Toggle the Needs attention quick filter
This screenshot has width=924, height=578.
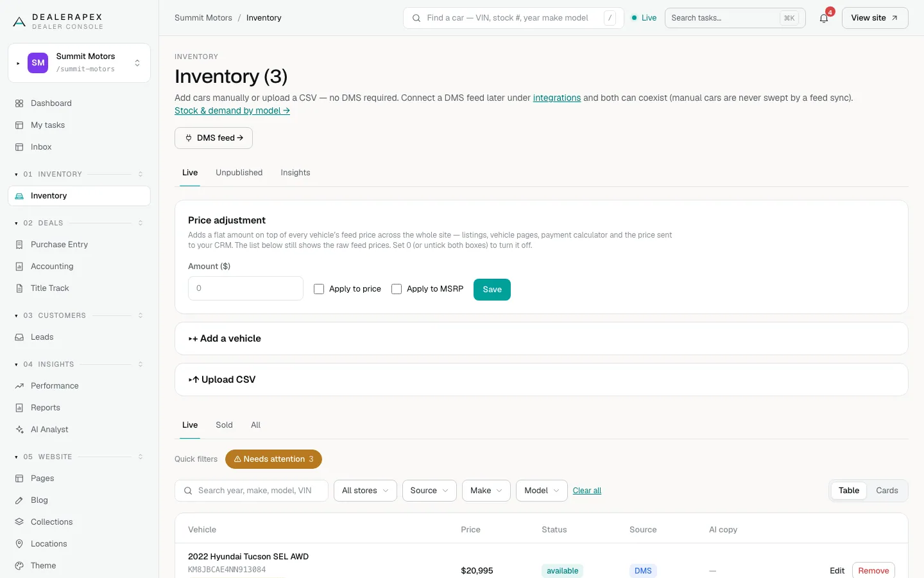point(273,459)
